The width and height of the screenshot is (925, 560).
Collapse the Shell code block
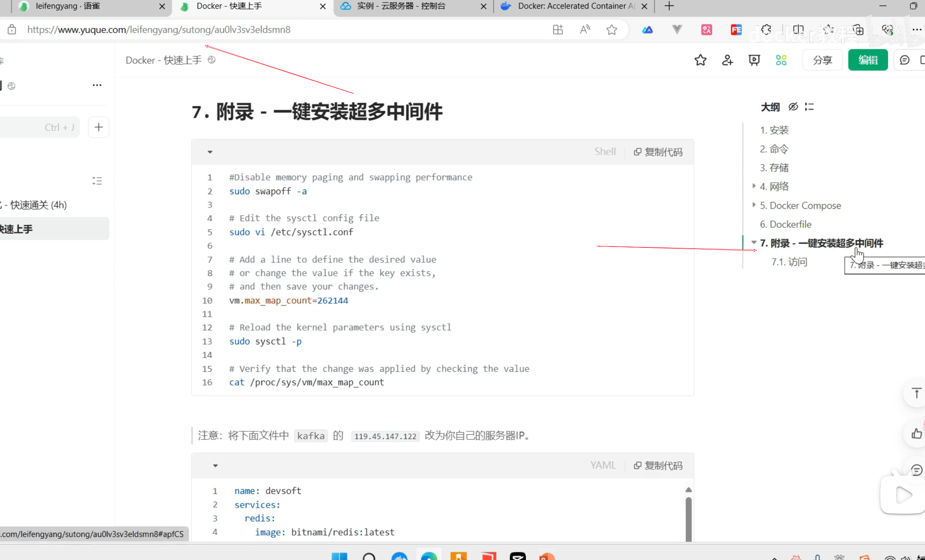point(210,152)
